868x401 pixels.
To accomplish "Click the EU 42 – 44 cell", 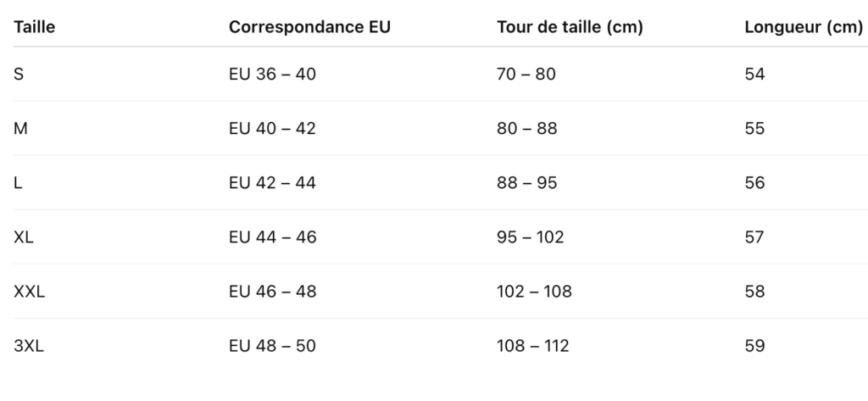I will pos(272,182).
